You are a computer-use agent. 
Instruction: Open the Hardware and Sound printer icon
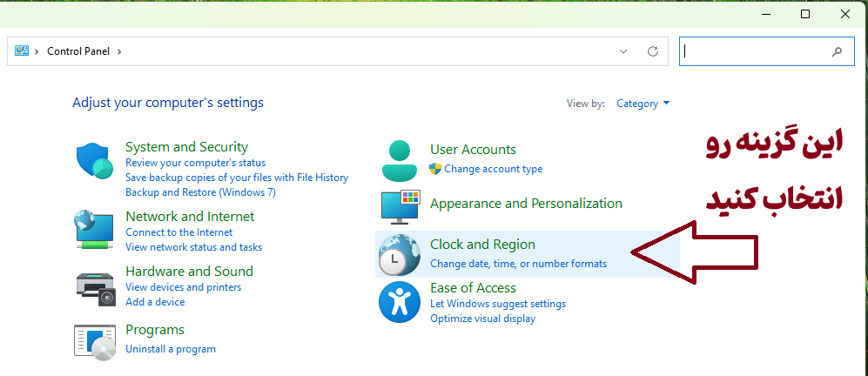(96, 290)
